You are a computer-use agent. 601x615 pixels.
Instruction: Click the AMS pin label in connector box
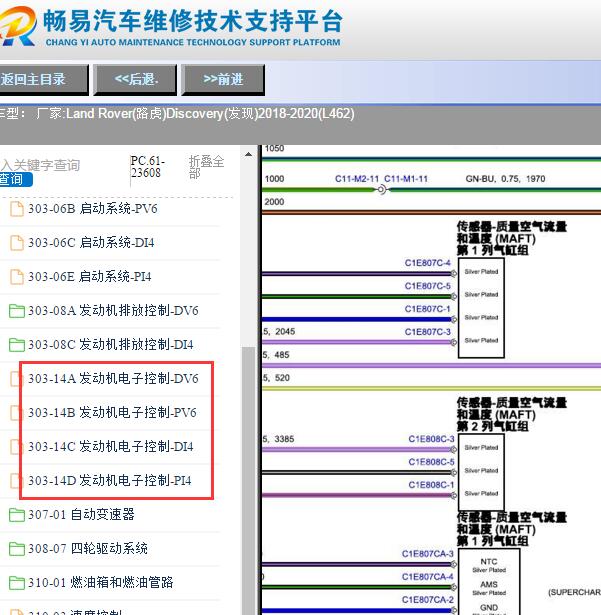489,584
